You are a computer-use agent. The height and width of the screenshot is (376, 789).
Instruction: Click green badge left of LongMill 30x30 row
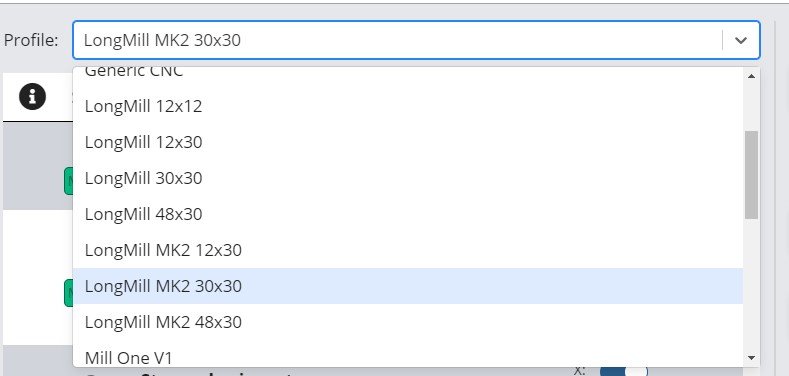pyautogui.click(x=68, y=181)
